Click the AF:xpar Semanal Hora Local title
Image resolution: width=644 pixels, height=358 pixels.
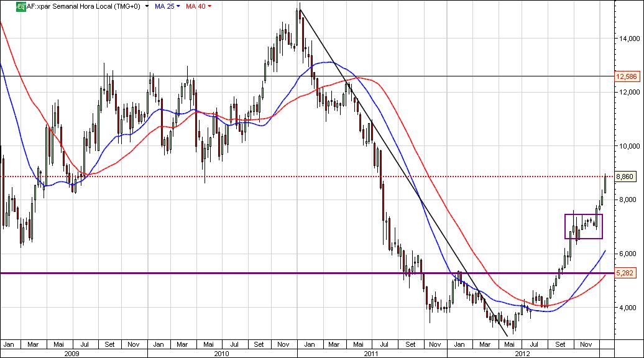(x=83, y=6)
